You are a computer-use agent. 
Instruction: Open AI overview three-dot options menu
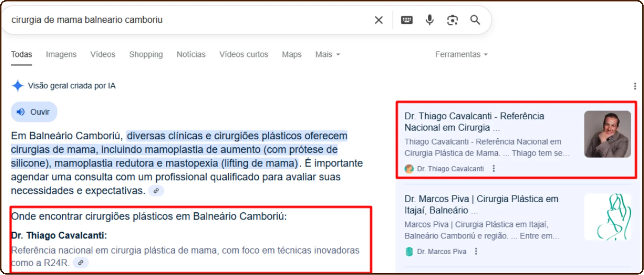[635, 86]
